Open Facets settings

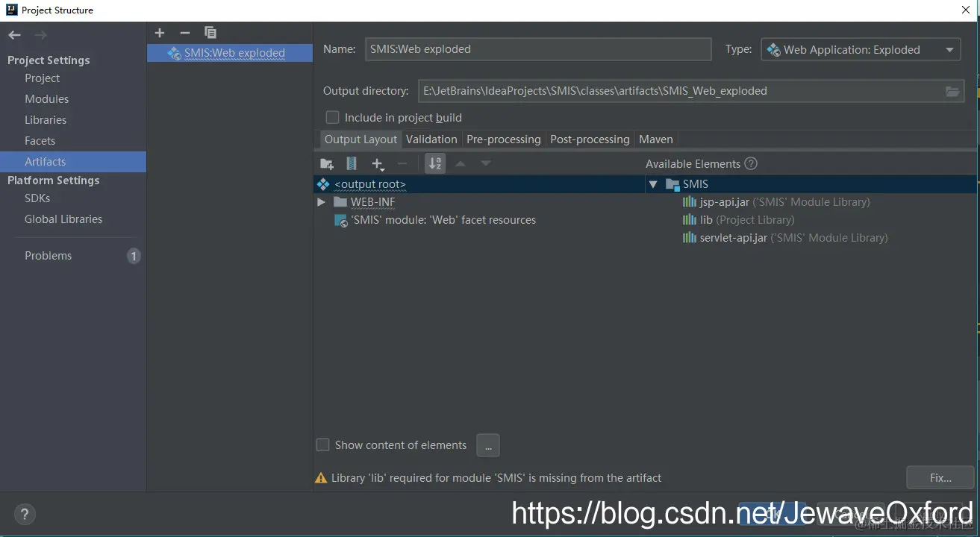click(x=40, y=141)
